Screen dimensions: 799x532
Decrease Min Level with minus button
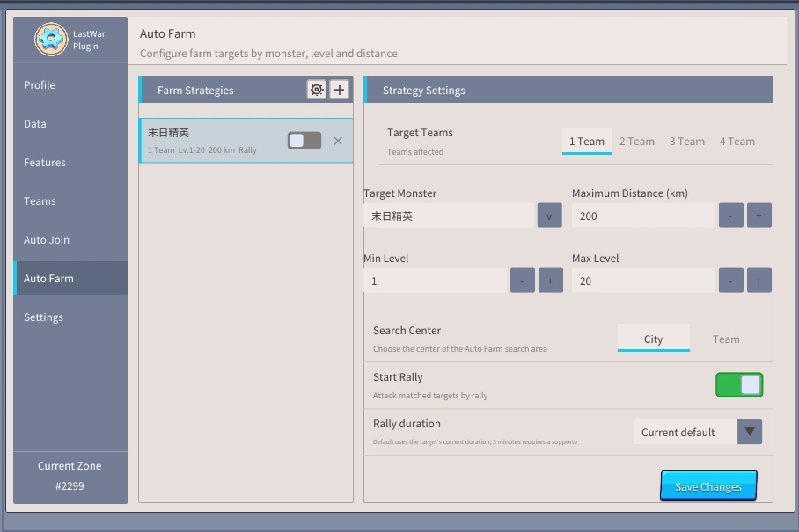pyautogui.click(x=523, y=281)
